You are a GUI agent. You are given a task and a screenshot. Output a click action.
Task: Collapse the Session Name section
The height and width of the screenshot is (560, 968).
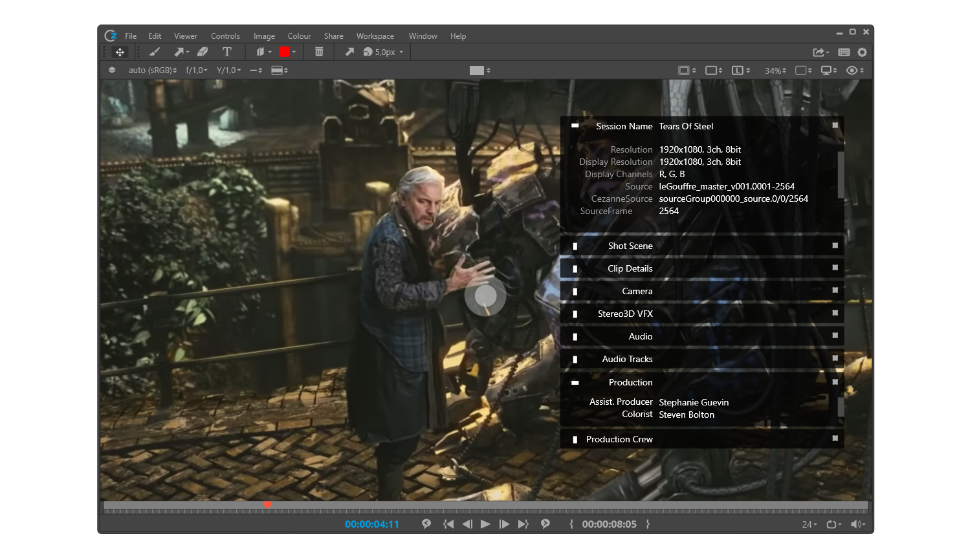click(x=575, y=125)
